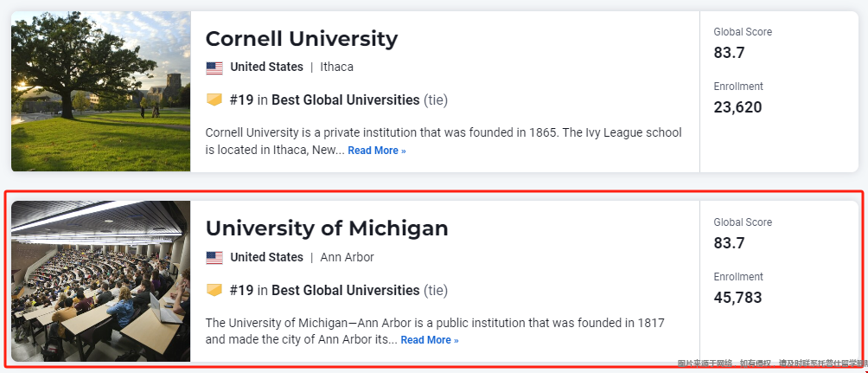Screen dimensions: 868x373
Task: Select the Ithaca location text
Action: (x=336, y=67)
